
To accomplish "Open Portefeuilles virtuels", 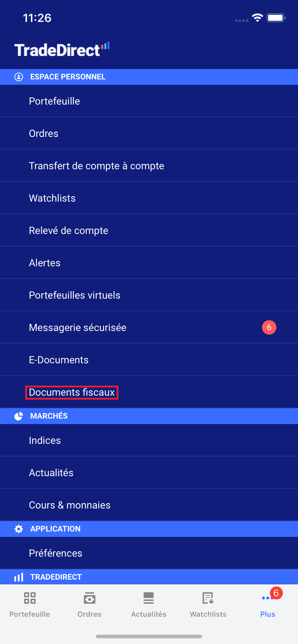I will [x=74, y=295].
